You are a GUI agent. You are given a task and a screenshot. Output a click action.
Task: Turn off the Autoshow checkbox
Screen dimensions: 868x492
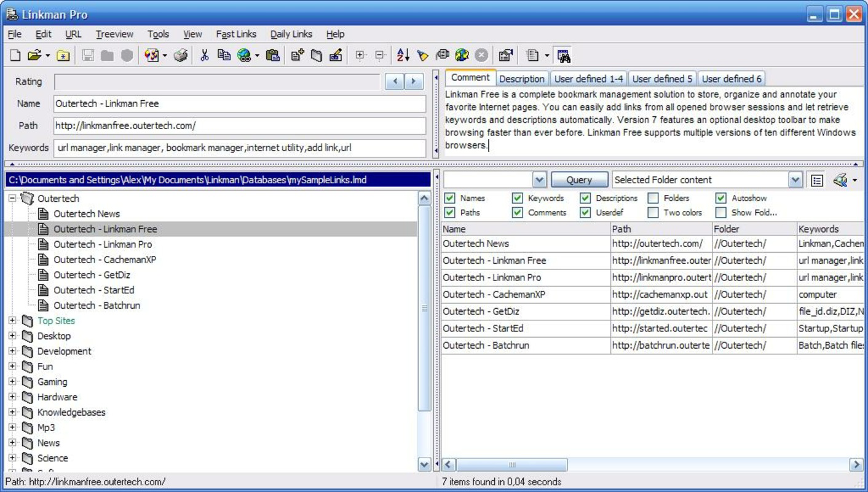720,198
